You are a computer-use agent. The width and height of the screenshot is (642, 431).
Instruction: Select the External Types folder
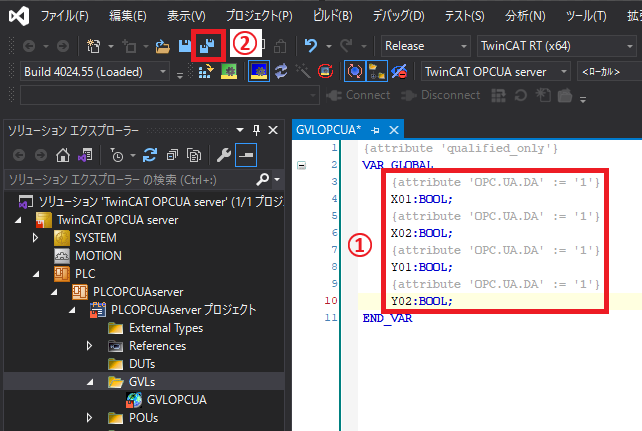click(x=166, y=328)
